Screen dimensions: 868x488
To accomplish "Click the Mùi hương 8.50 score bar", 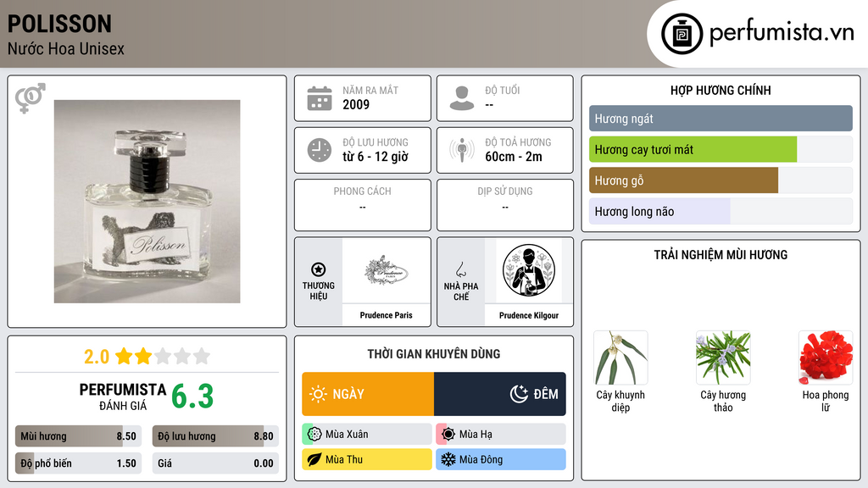I will (78, 436).
